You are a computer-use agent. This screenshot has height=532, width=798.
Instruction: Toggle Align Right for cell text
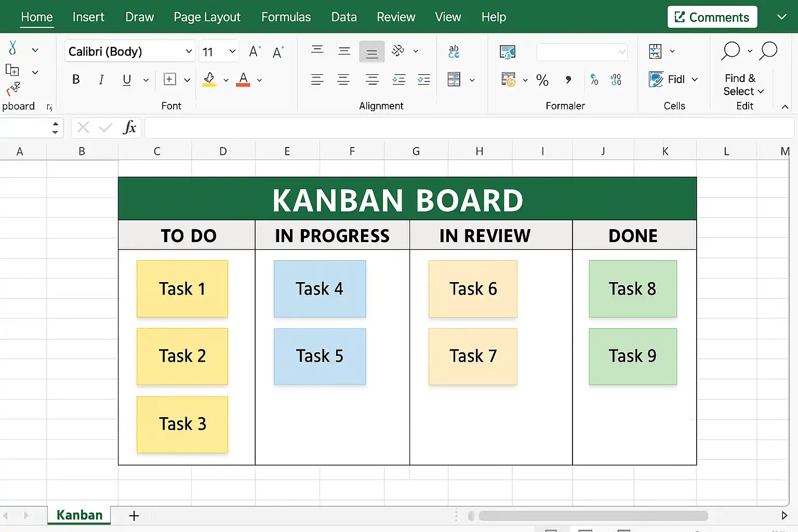[x=372, y=79]
